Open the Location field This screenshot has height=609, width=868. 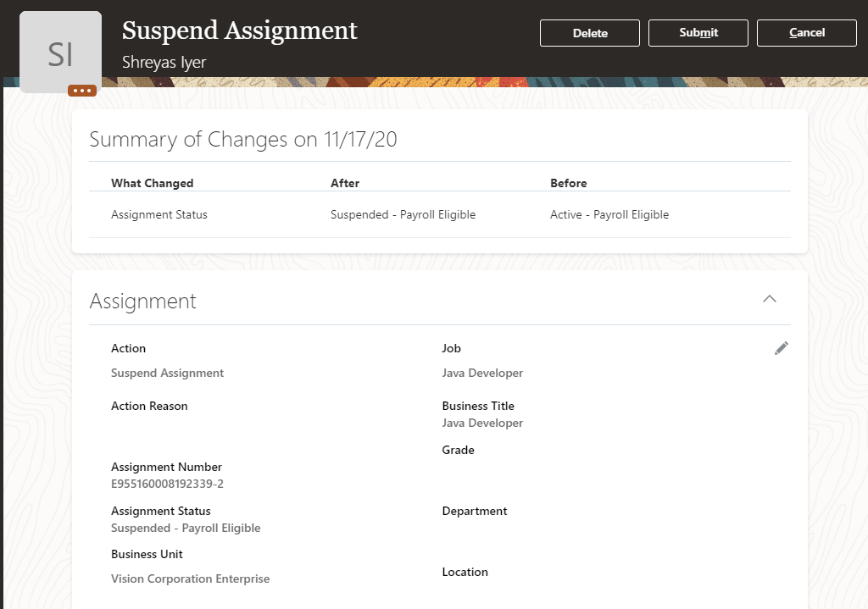click(465, 572)
